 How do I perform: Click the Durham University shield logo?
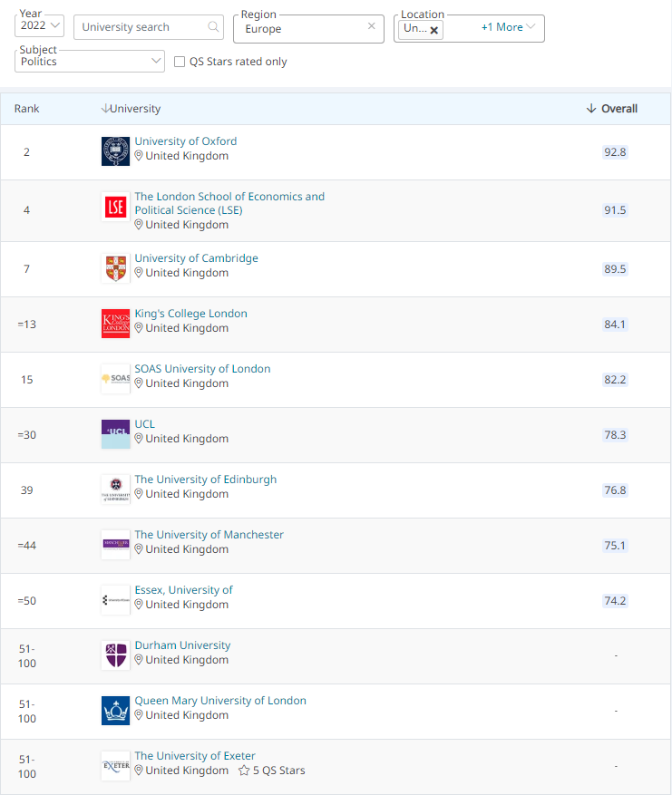(x=116, y=655)
